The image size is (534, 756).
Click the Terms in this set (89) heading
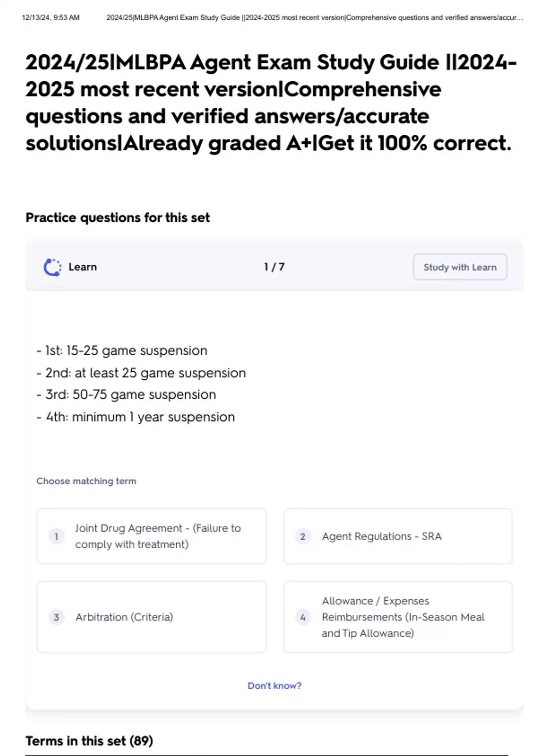coord(89,741)
